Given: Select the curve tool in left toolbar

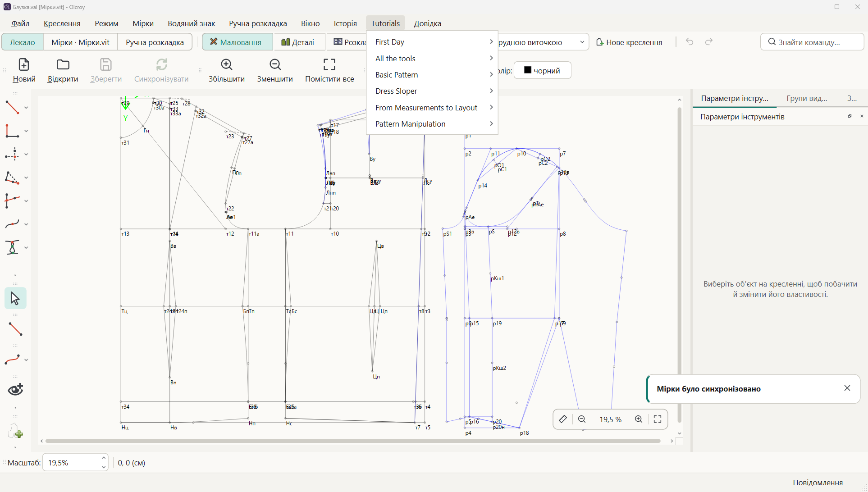Looking at the screenshot, I should [12, 224].
